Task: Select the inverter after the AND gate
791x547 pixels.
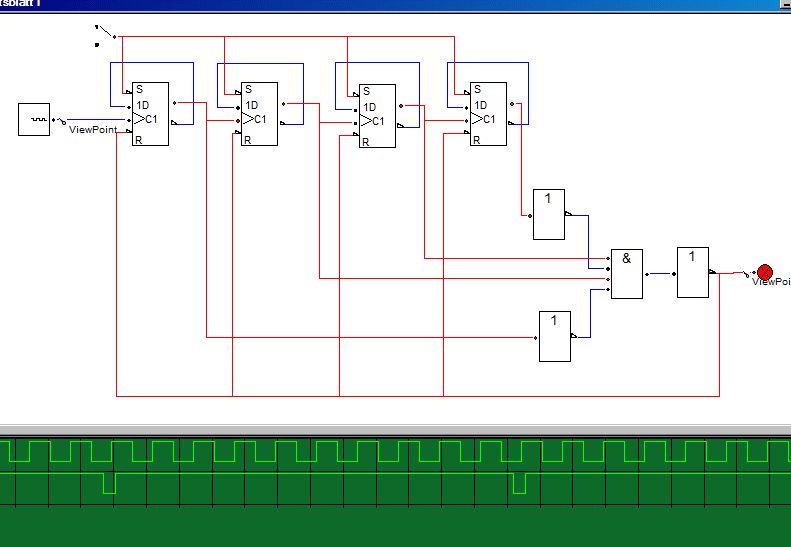Action: coord(693,272)
